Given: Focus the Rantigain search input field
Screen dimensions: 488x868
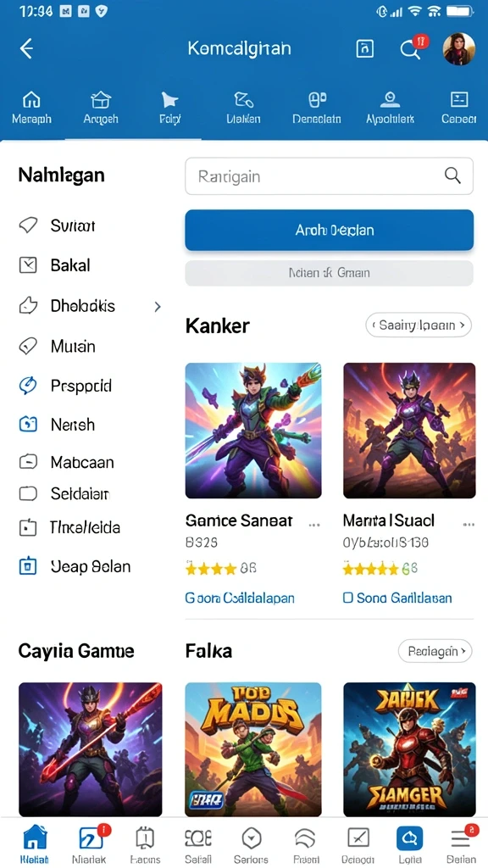Looking at the screenshot, I should pos(330,176).
